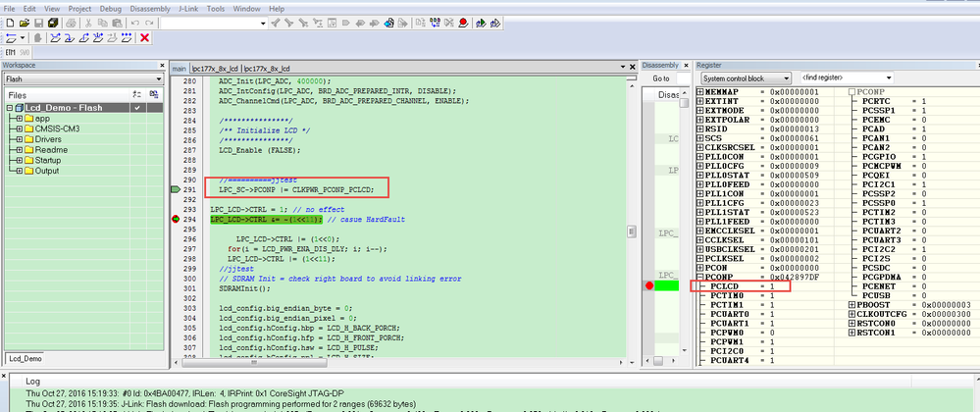Open the Debug menu
This screenshot has width=980, height=412.
pyautogui.click(x=111, y=9)
